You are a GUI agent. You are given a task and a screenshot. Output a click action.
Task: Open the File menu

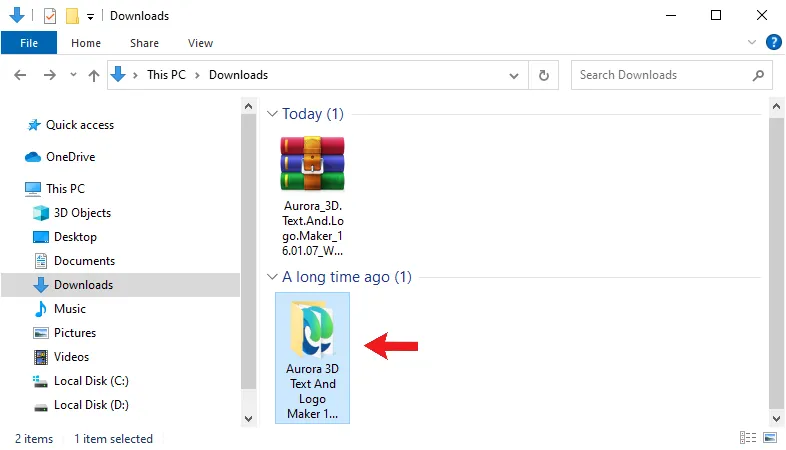coord(29,43)
